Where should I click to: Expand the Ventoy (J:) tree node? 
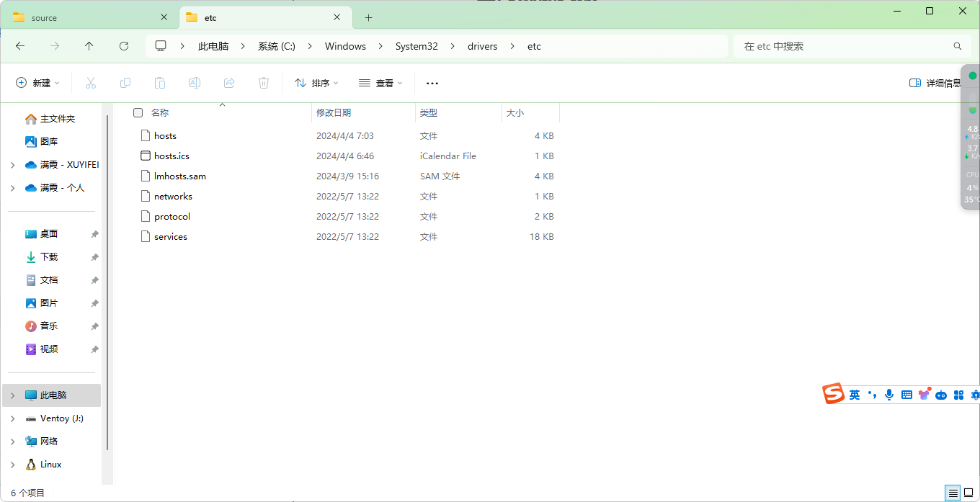[13, 418]
